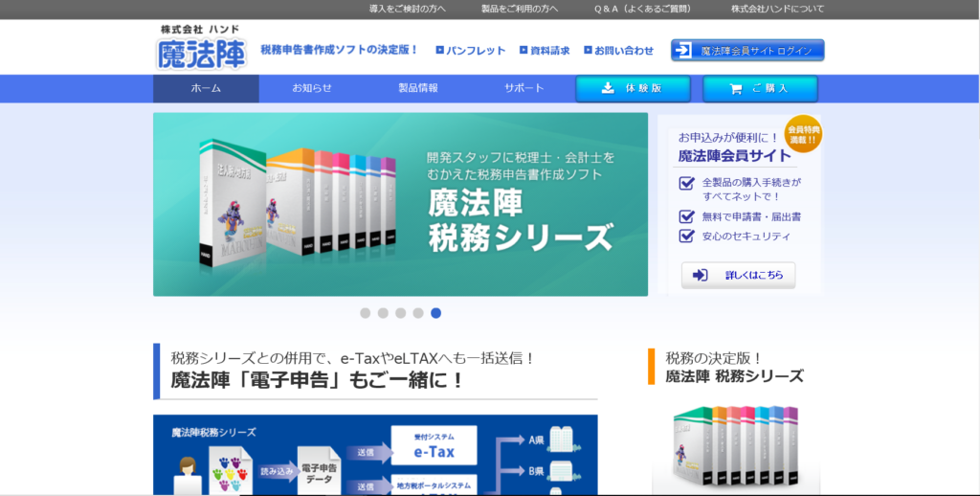Click the 安心のセキュリティ text
Image resolution: width=980 pixels, height=496 pixels.
pos(746,237)
